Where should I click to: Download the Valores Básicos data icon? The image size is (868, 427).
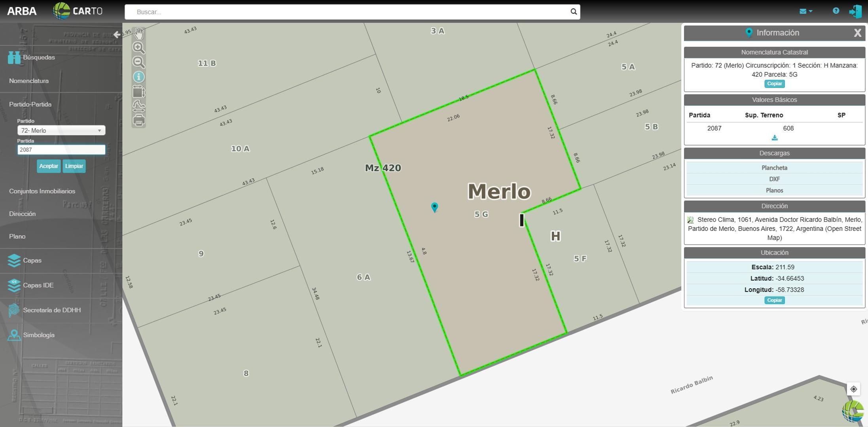click(774, 138)
